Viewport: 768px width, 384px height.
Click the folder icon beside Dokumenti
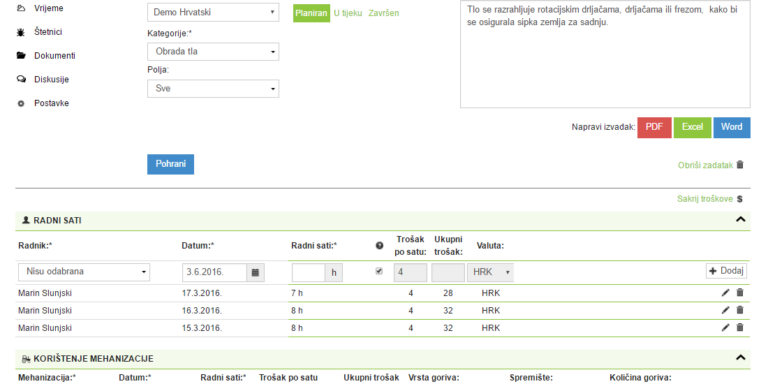[21, 56]
